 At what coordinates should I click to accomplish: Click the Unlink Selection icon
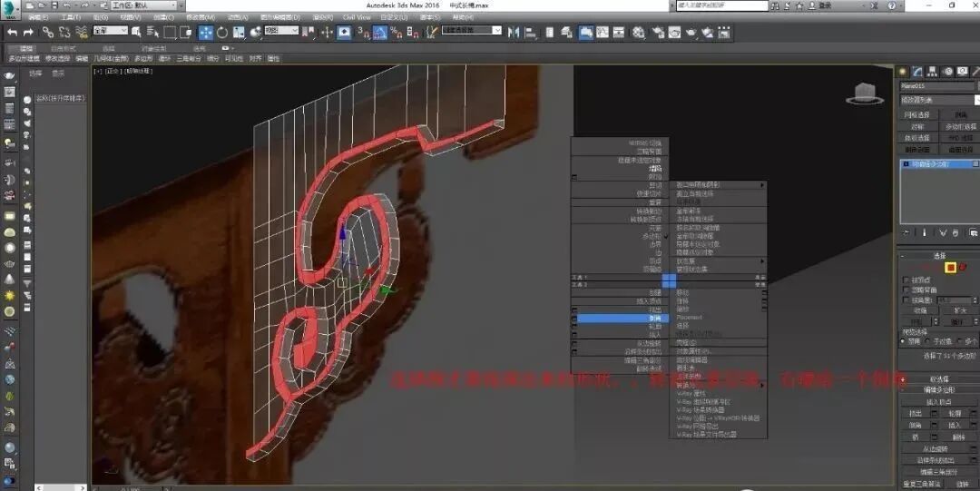(64, 33)
